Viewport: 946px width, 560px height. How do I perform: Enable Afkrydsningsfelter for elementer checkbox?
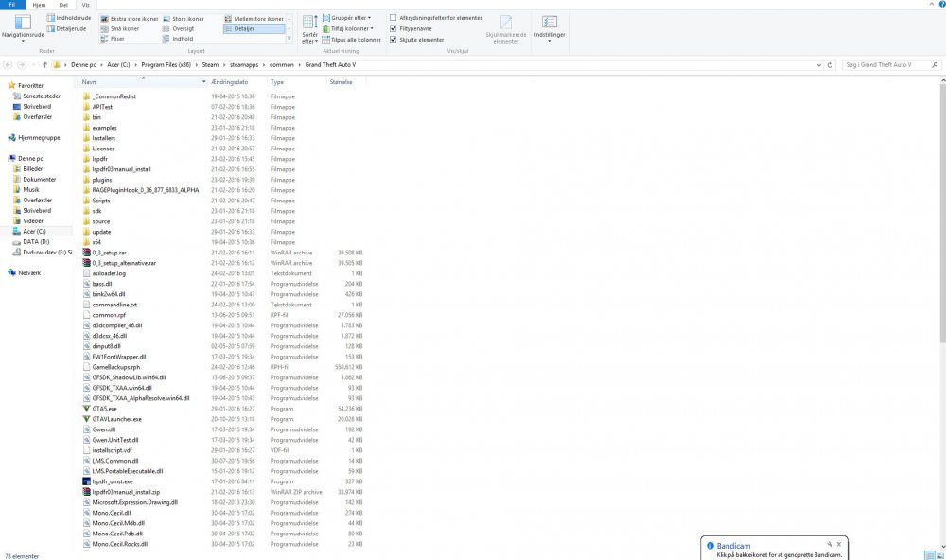click(x=394, y=17)
